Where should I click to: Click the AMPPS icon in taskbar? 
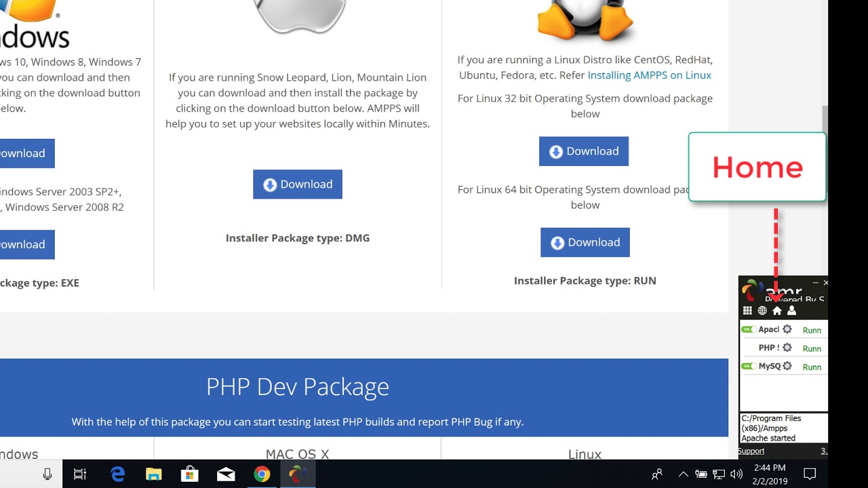coord(298,474)
